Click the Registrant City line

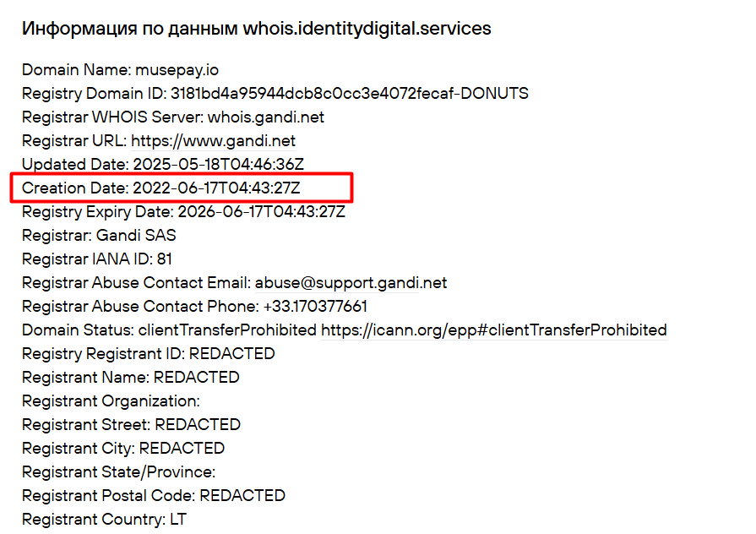coord(123,449)
